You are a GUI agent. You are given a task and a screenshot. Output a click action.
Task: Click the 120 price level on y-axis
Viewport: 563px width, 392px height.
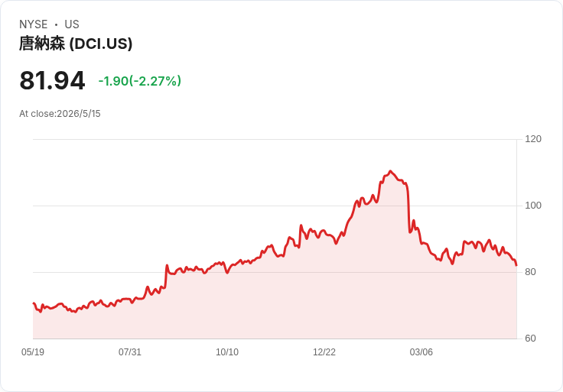(x=533, y=139)
